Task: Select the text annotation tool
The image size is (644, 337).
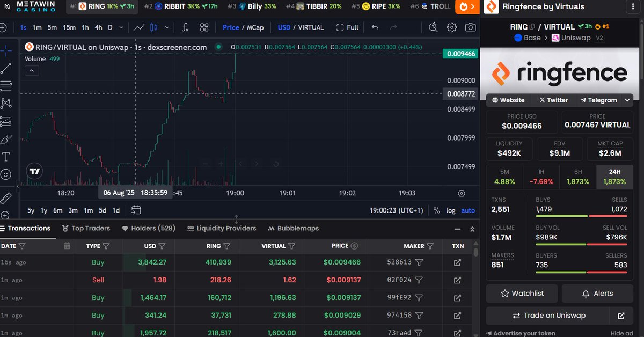Action: [x=6, y=157]
